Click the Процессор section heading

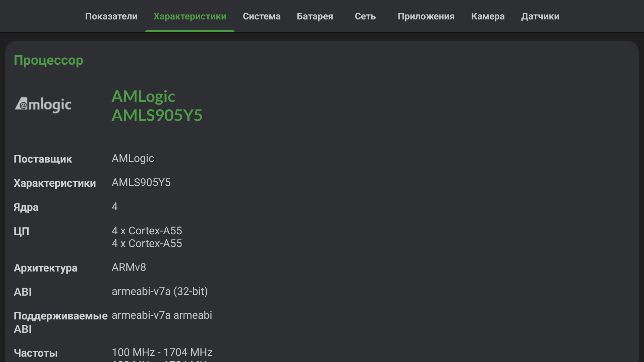(x=48, y=60)
